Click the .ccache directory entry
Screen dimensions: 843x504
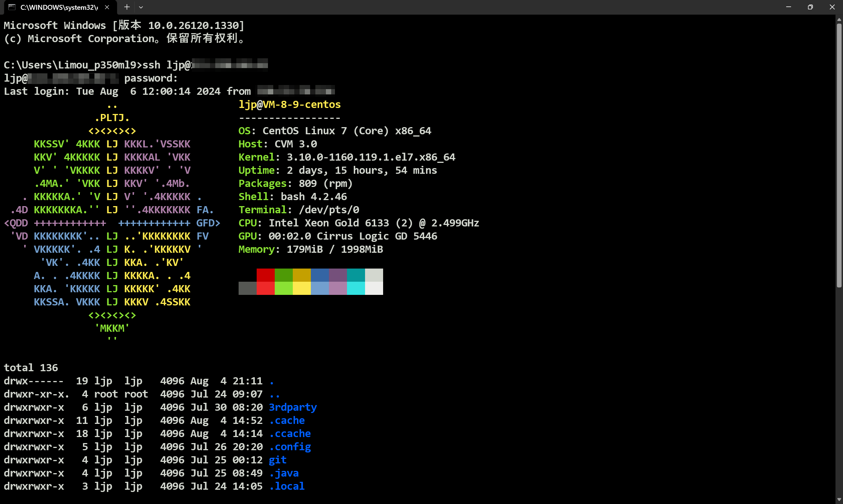tap(290, 434)
